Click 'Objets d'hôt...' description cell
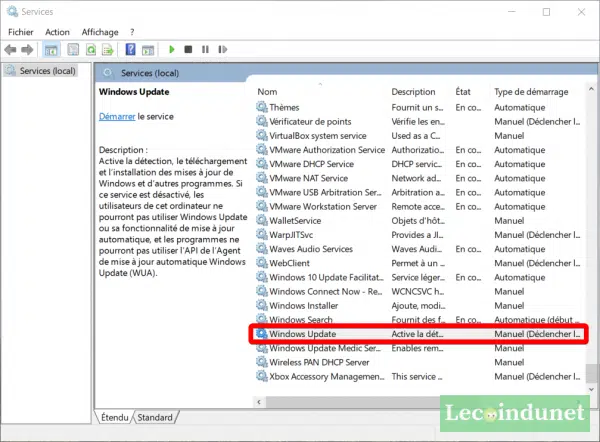Screen dimensions: 600x442 click(x=418, y=220)
